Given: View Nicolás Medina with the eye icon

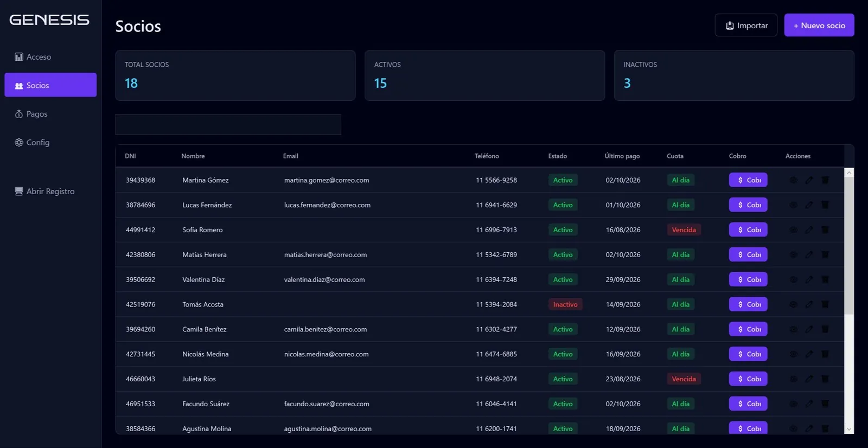Looking at the screenshot, I should tap(793, 354).
